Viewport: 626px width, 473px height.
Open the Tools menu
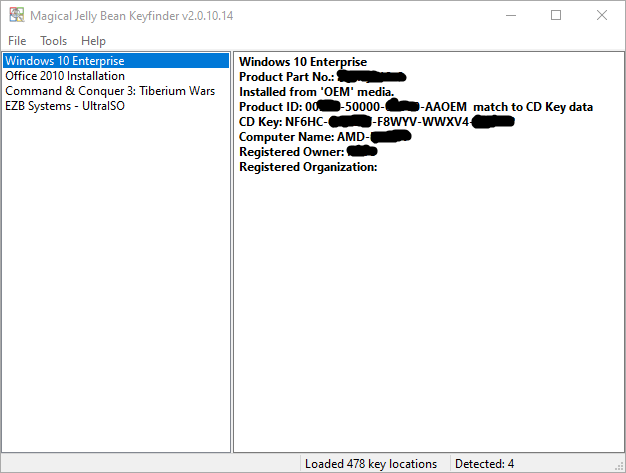tap(53, 41)
